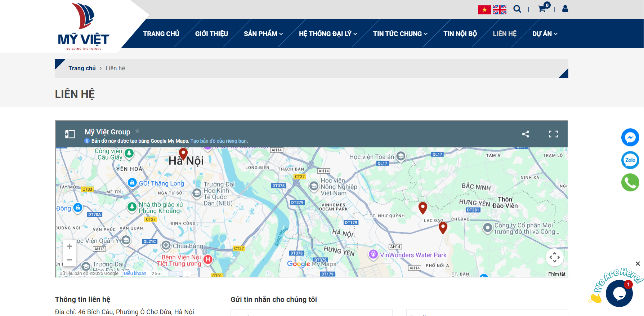
Task: Switch language to English flag
Action: [500, 10]
